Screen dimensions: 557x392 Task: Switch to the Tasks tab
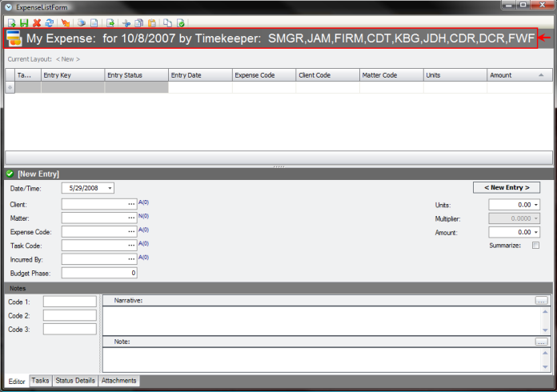pos(40,381)
